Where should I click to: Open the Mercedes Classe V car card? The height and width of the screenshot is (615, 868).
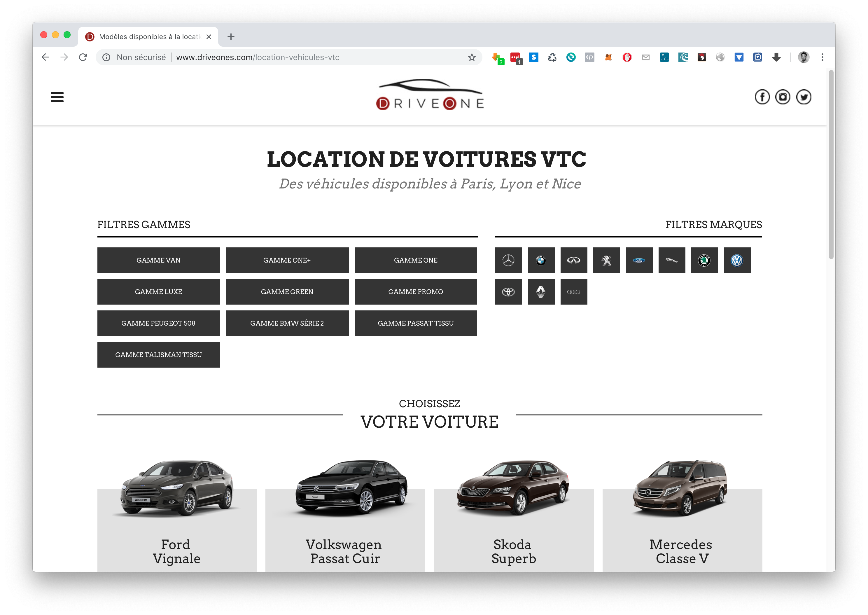tap(682, 515)
